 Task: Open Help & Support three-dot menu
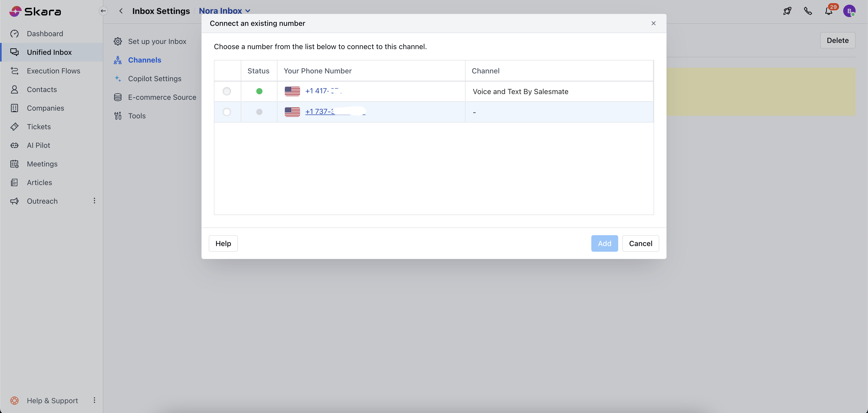pos(94,400)
